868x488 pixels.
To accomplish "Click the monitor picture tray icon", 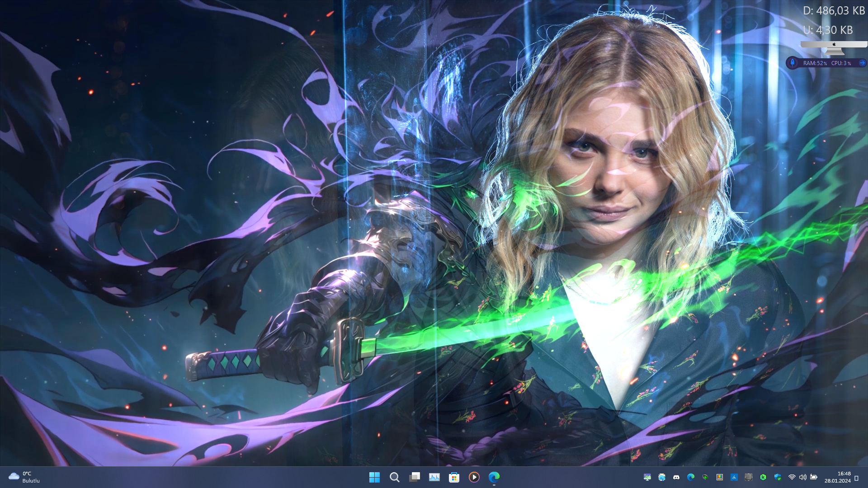I will [647, 477].
